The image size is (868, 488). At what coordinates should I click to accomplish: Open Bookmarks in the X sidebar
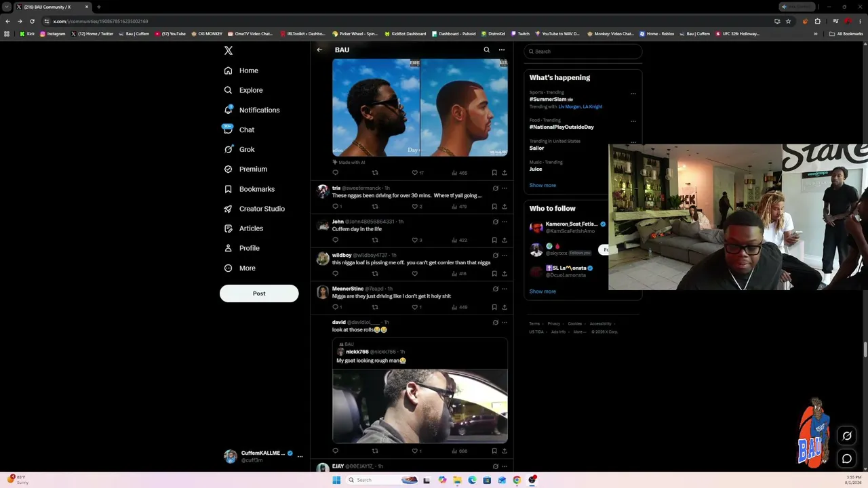pyautogui.click(x=249, y=189)
